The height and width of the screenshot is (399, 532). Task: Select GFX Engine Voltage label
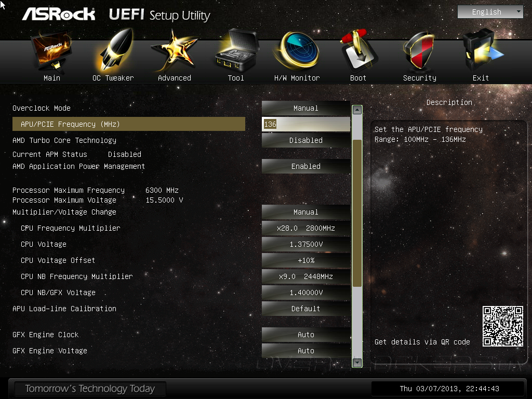coord(50,351)
